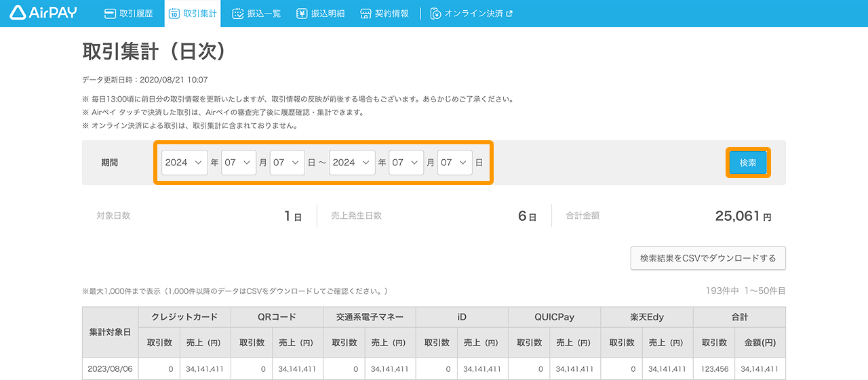Screen dimensions: 868x380
Task: Click the QUICPay column header
Action: 555,317
